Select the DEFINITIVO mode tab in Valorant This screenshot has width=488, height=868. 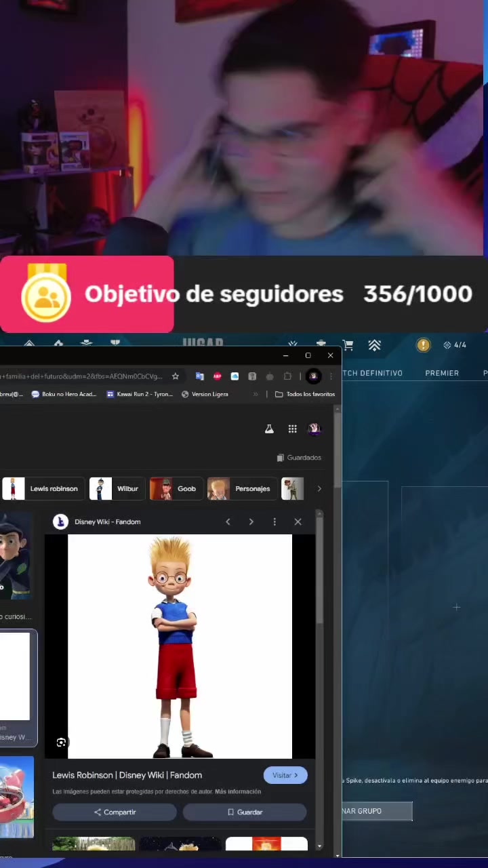click(x=372, y=373)
